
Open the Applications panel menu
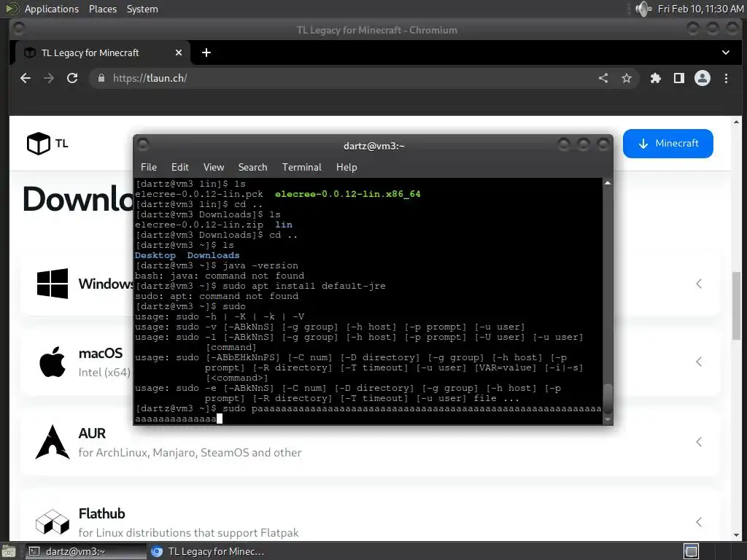pyautogui.click(x=52, y=9)
